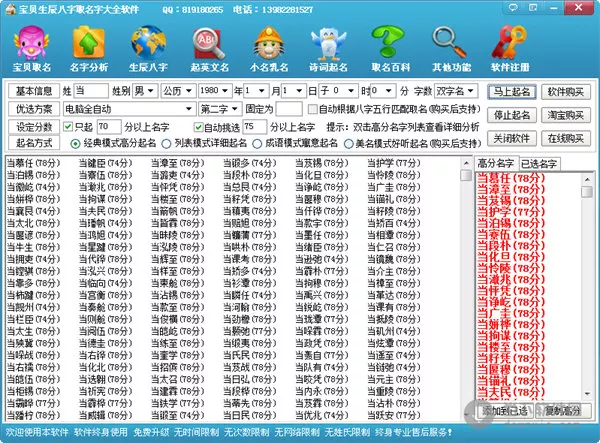Click the 自动挑选 score field showing 75
Viewport: 600px width, 443px height.
(x=254, y=127)
